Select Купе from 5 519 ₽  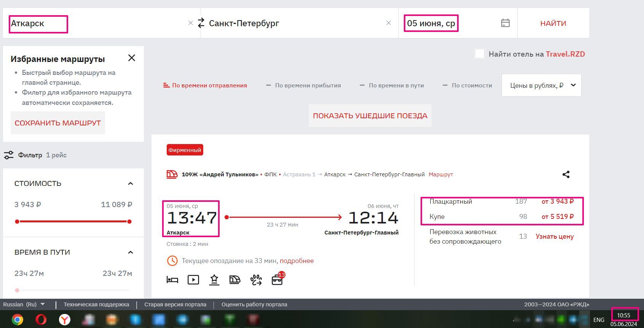click(502, 217)
